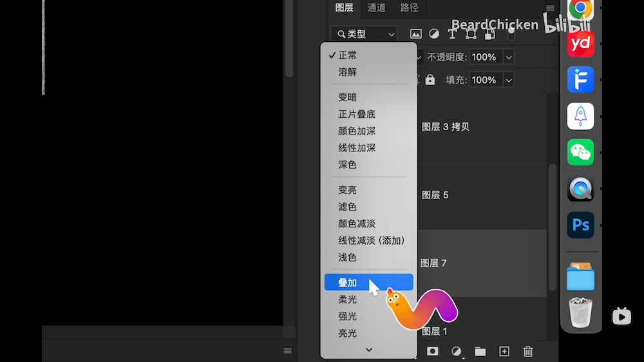Open the 类型 layer filter dropdown
Image resolution: width=644 pixels, height=362 pixels.
pyautogui.click(x=365, y=34)
